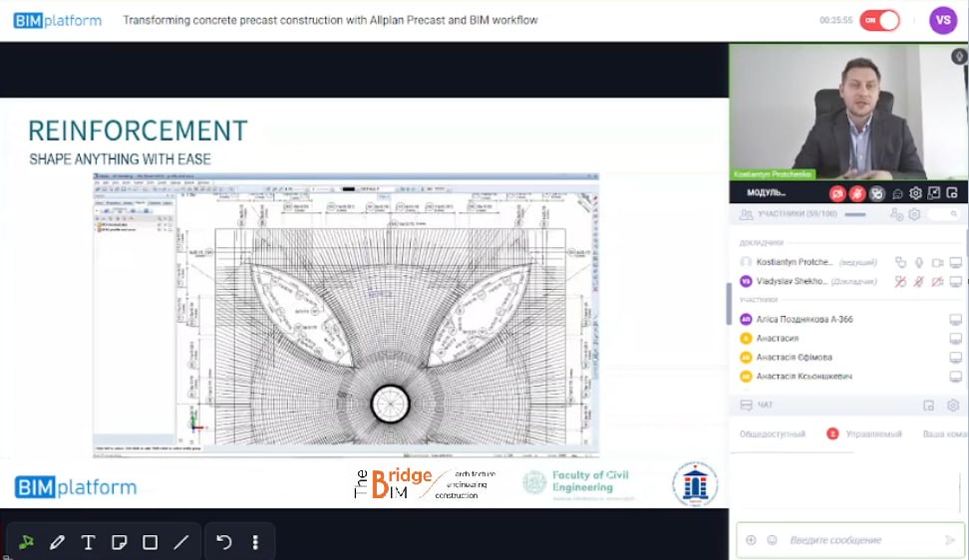
Task: Toggle your microphone in the module bar
Action: (857, 193)
